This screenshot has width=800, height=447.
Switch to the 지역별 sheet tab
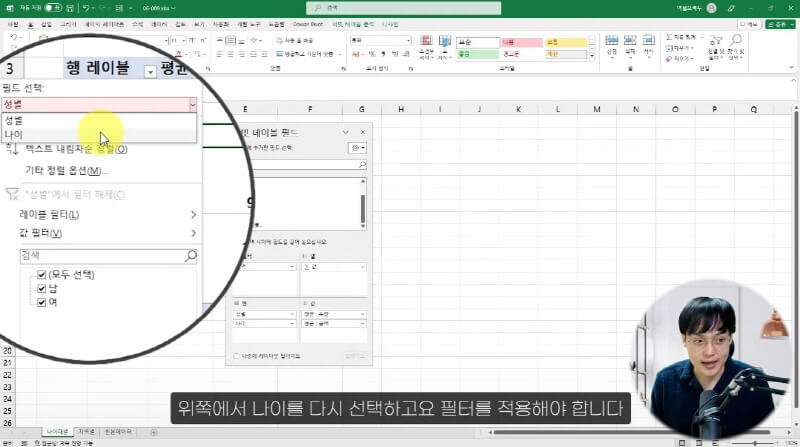point(86,432)
